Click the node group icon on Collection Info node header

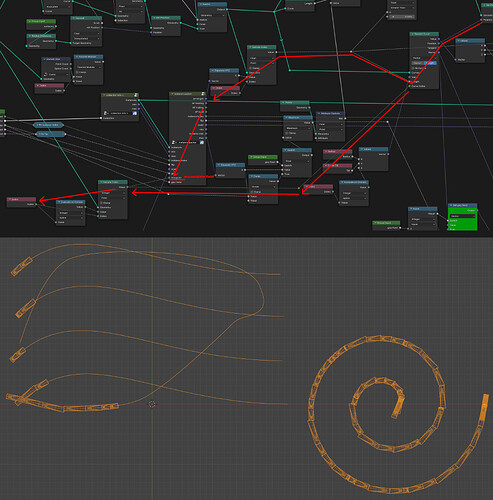(136, 95)
